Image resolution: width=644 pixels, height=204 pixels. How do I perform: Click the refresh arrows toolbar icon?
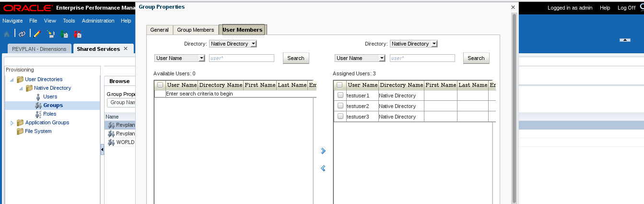pos(22,34)
